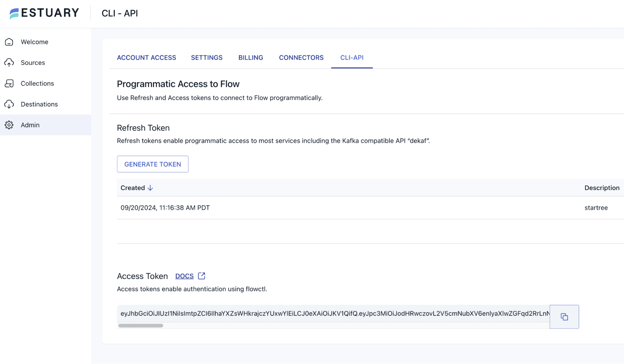Image resolution: width=624 pixels, height=364 pixels.
Task: Switch to the CONNECTORS tab
Action: 301,57
